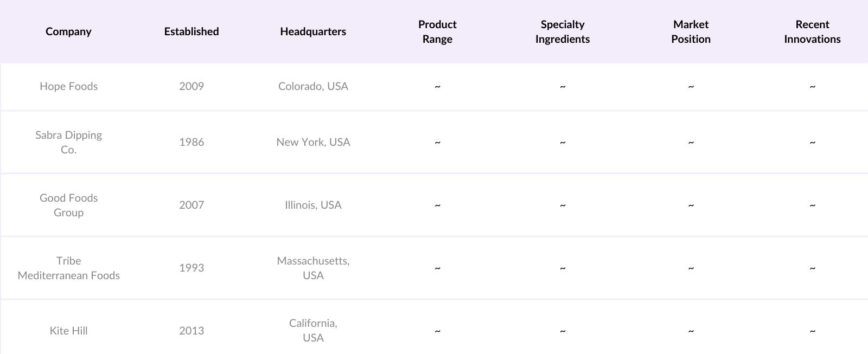Click the Company column header
The height and width of the screenshot is (354, 868).
click(x=68, y=31)
